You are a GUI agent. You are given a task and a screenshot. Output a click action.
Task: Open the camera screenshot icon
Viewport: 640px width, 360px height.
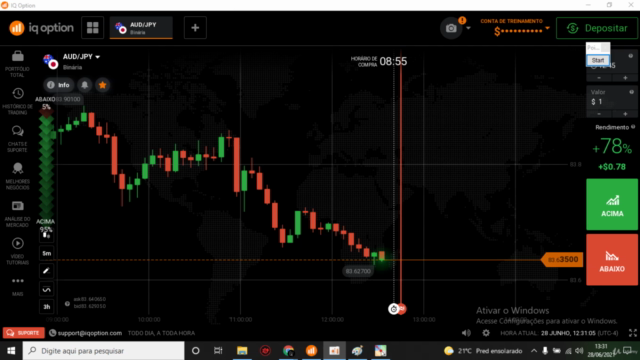451,28
